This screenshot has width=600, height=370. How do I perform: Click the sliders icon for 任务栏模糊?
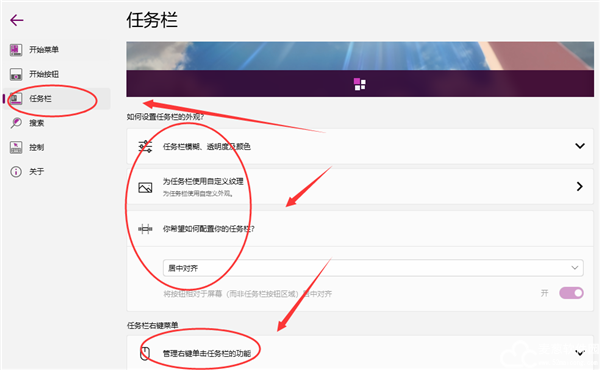[145, 147]
